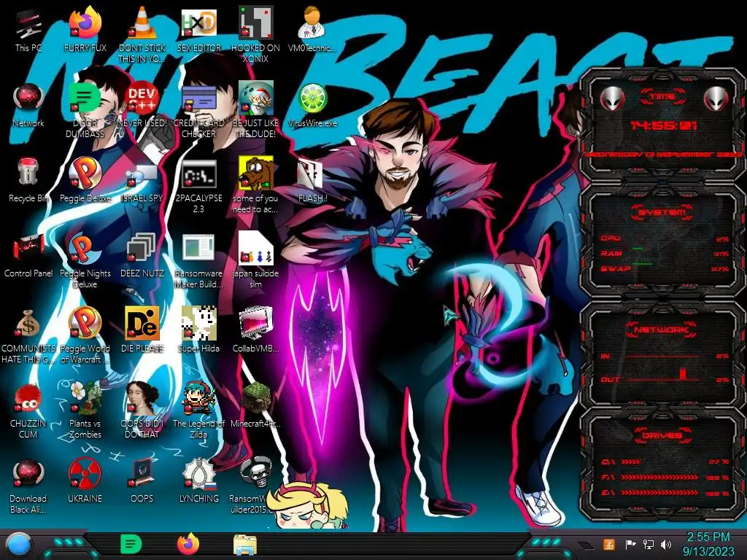Click the SWAP usage row in widget
The image size is (747, 560).
(x=665, y=268)
